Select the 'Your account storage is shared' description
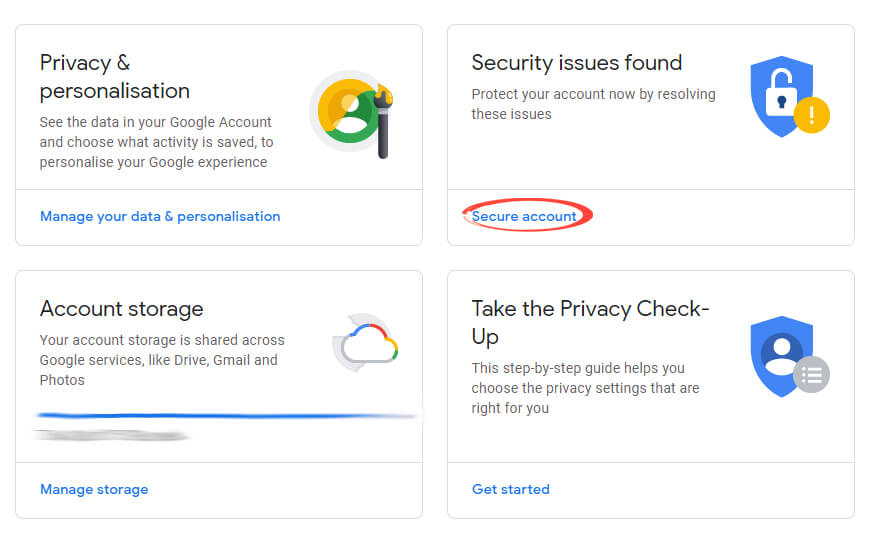 point(162,360)
